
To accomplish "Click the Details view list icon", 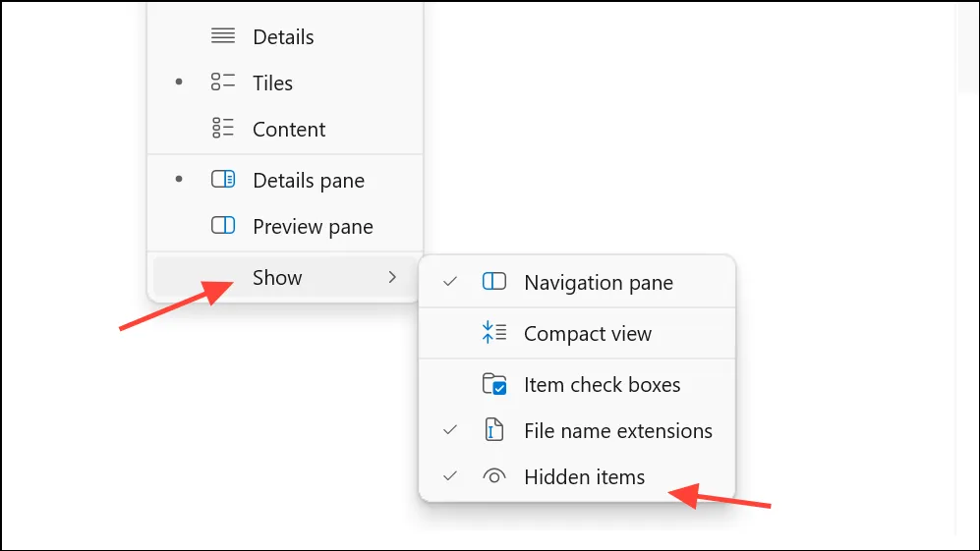I will (223, 35).
